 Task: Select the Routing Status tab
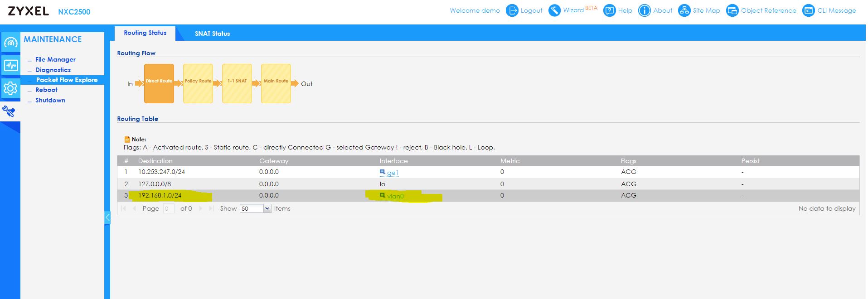click(145, 33)
